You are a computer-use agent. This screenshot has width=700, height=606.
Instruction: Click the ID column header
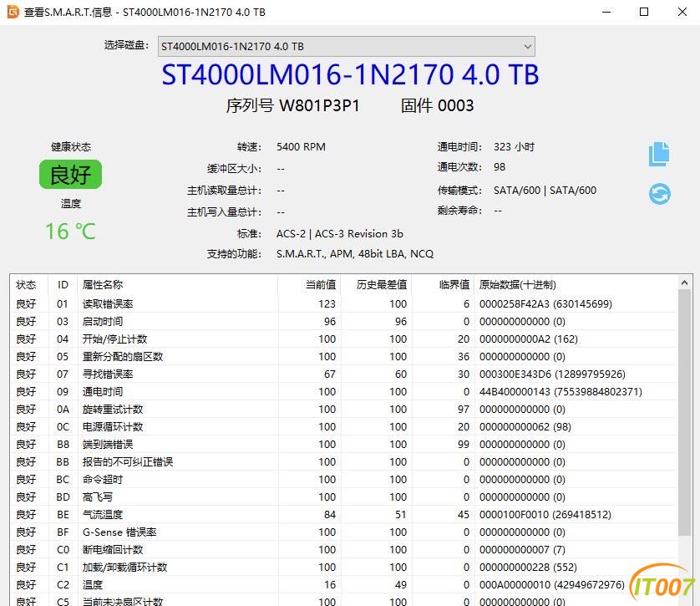point(63,285)
